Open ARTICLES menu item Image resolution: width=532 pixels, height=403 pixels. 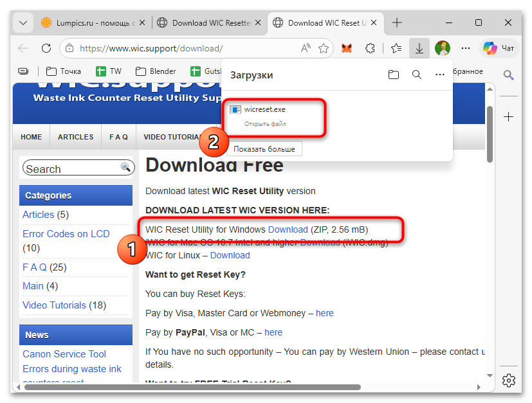75,137
